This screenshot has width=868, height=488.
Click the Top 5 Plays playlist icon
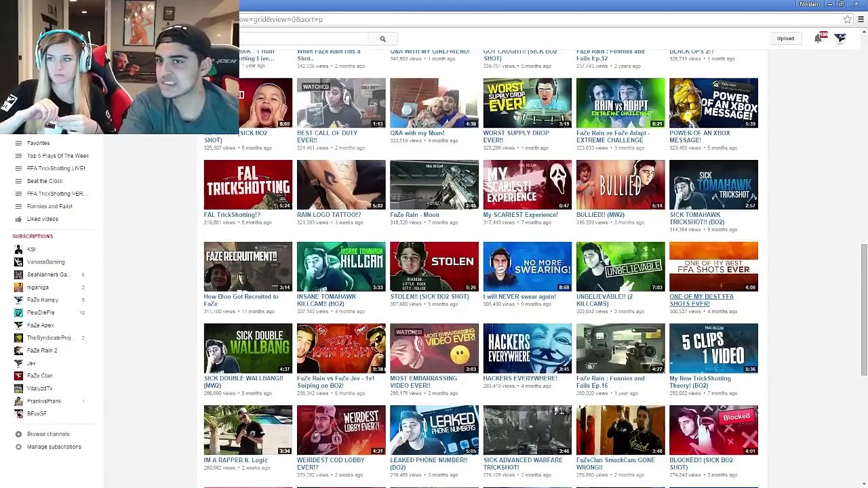coord(19,156)
